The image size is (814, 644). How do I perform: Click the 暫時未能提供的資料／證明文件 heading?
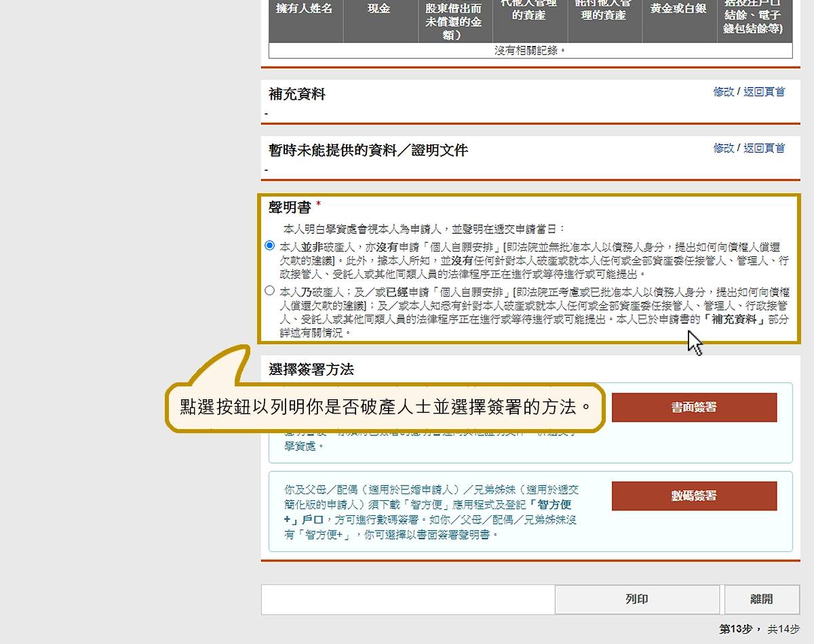pos(368,150)
